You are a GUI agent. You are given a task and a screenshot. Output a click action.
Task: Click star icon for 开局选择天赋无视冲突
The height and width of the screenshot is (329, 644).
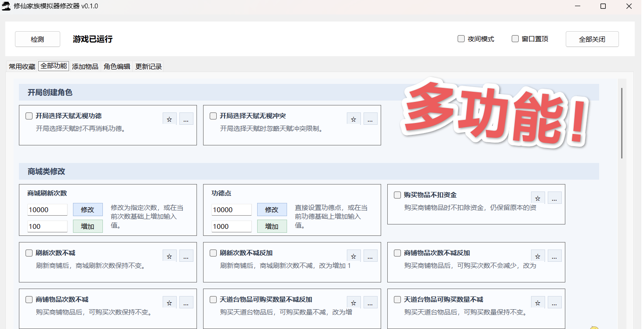pyautogui.click(x=354, y=119)
